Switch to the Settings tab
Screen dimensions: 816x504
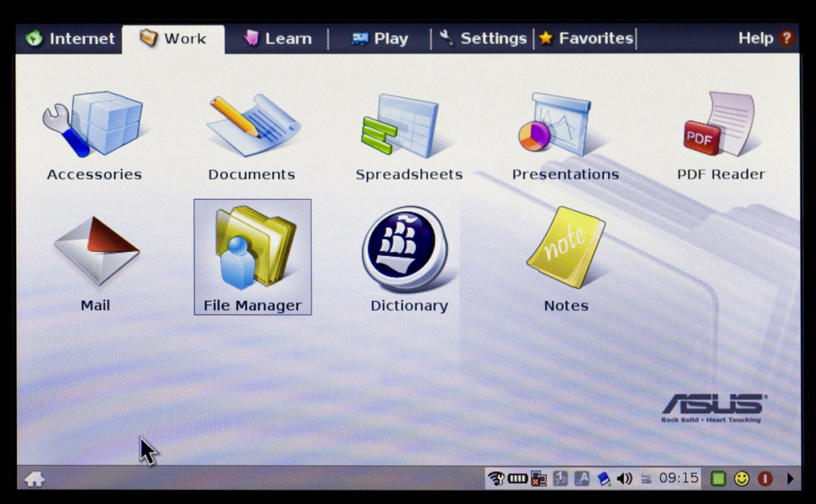pos(483,38)
